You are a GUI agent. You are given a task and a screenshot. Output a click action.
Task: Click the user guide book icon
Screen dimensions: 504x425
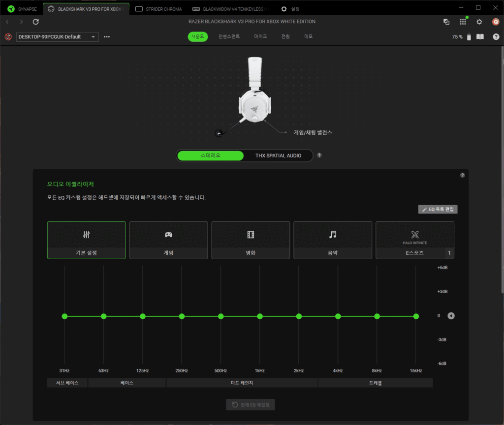pyautogui.click(x=480, y=37)
